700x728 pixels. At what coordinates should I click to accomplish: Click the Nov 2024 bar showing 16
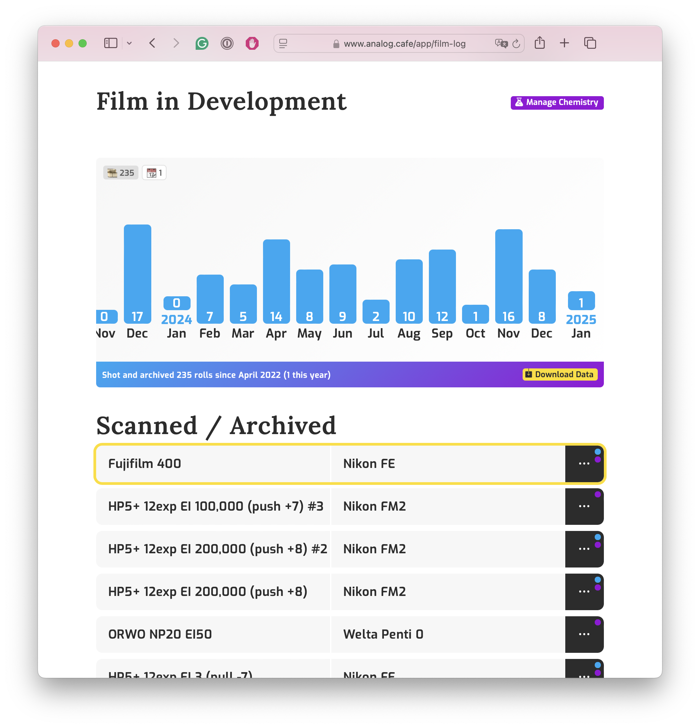click(x=509, y=277)
